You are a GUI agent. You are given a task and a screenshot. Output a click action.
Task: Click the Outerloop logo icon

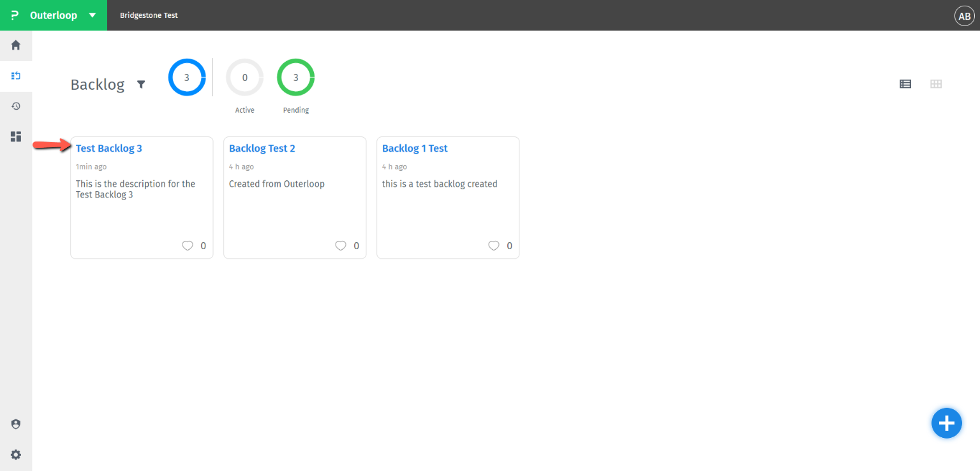pyautogui.click(x=14, y=15)
